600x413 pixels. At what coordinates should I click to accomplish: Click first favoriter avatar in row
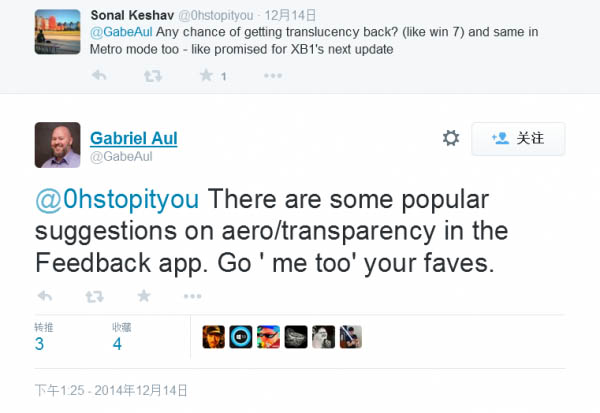pos(213,337)
